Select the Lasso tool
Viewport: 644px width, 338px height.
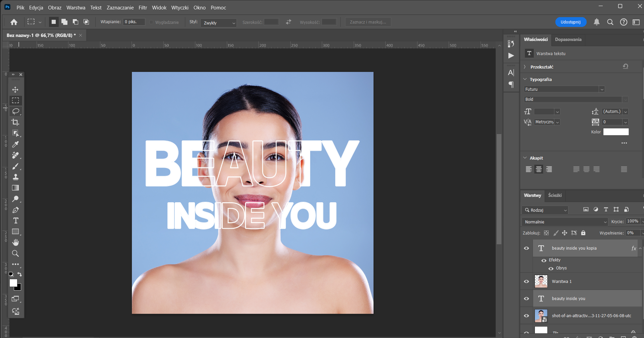point(15,111)
